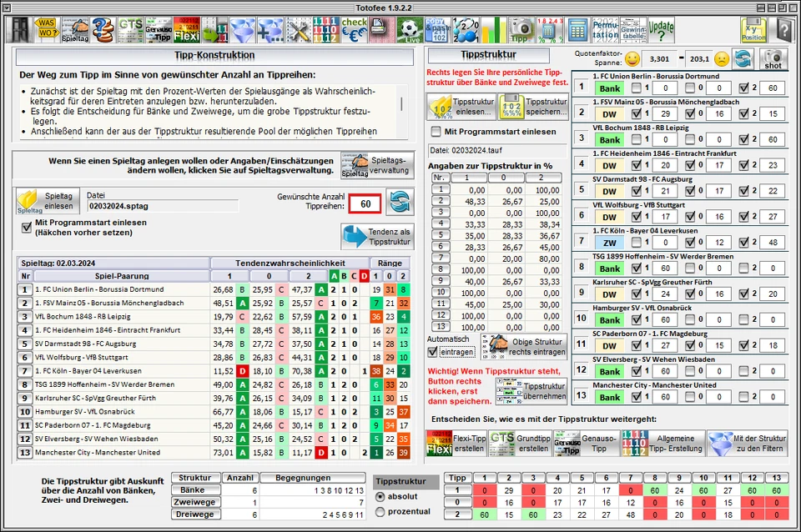Viewport: 801px width, 532px height.
Task: Change the DW selection for VfL Wolfsburg match
Action: pos(608,218)
